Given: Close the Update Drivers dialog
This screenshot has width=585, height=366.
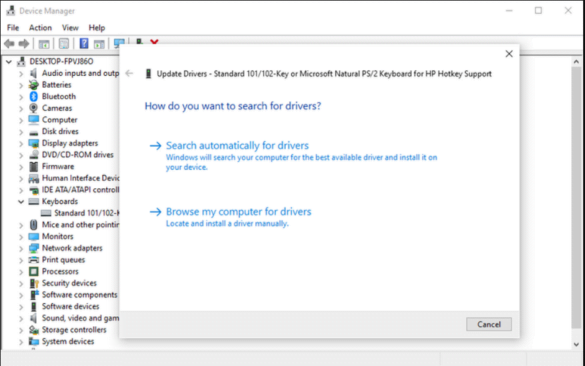Looking at the screenshot, I should 509,54.
